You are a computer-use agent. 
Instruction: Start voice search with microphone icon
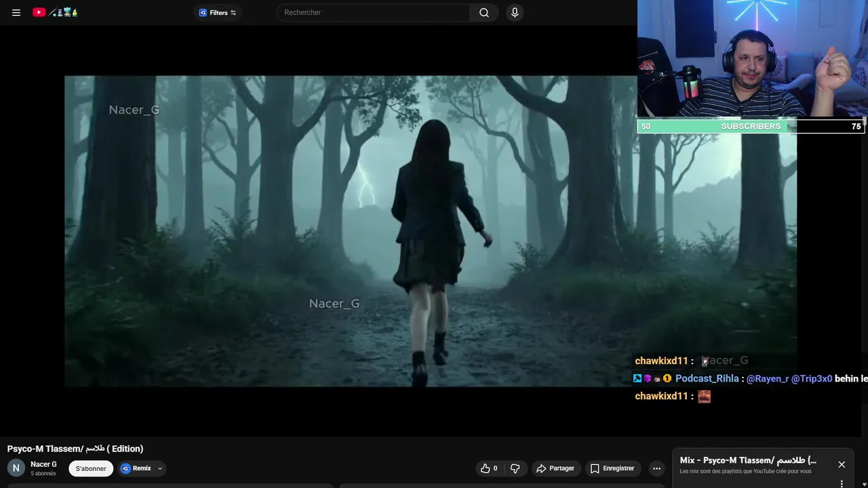[515, 12]
